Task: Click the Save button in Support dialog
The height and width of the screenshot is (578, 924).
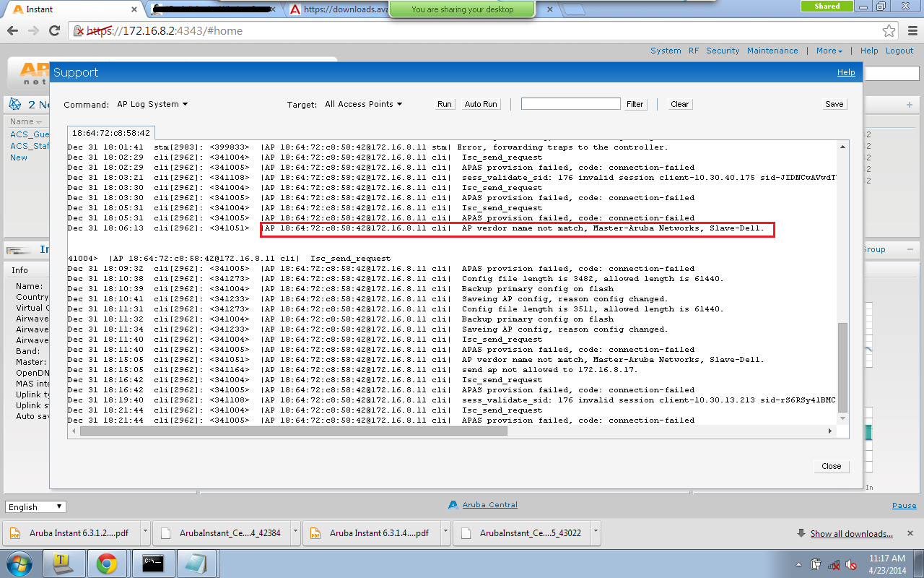Action: coord(834,104)
